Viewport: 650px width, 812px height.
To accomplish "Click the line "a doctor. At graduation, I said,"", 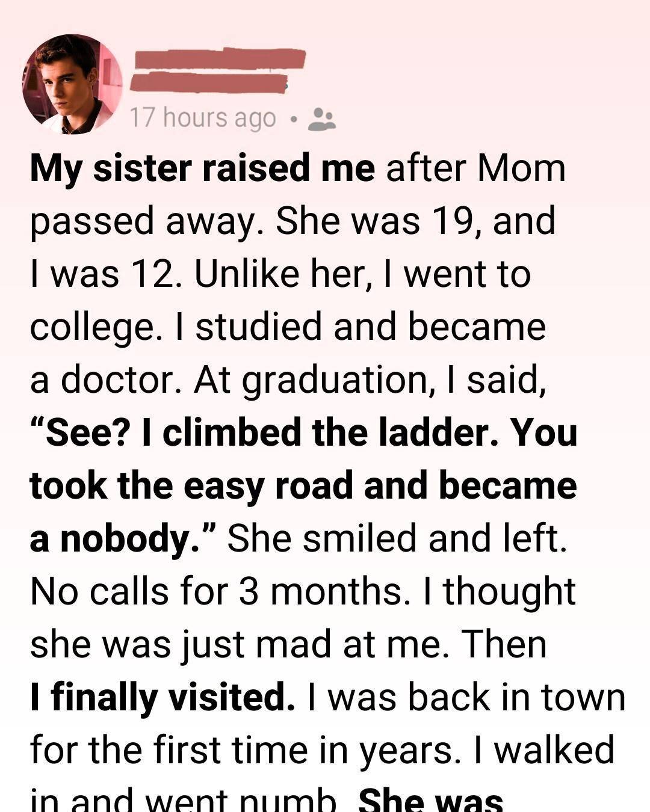I will tap(288, 380).
